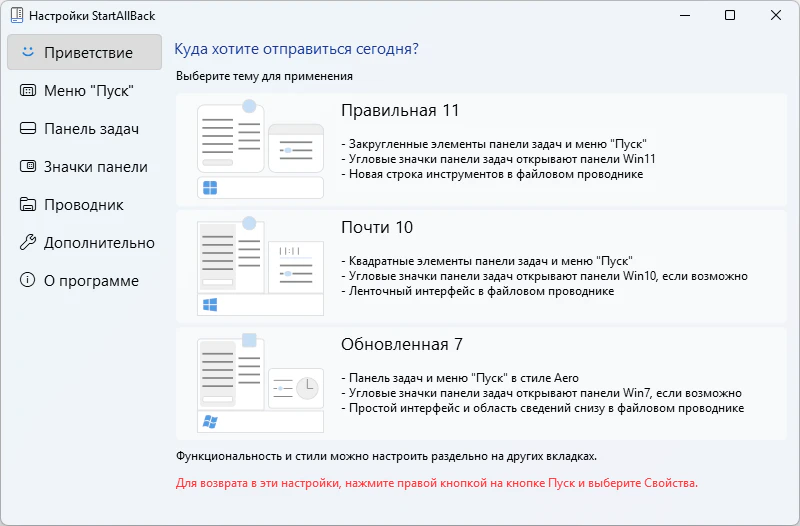Choose the Почти 10 theme heading
Screen dimensions: 800x526
[377, 227]
